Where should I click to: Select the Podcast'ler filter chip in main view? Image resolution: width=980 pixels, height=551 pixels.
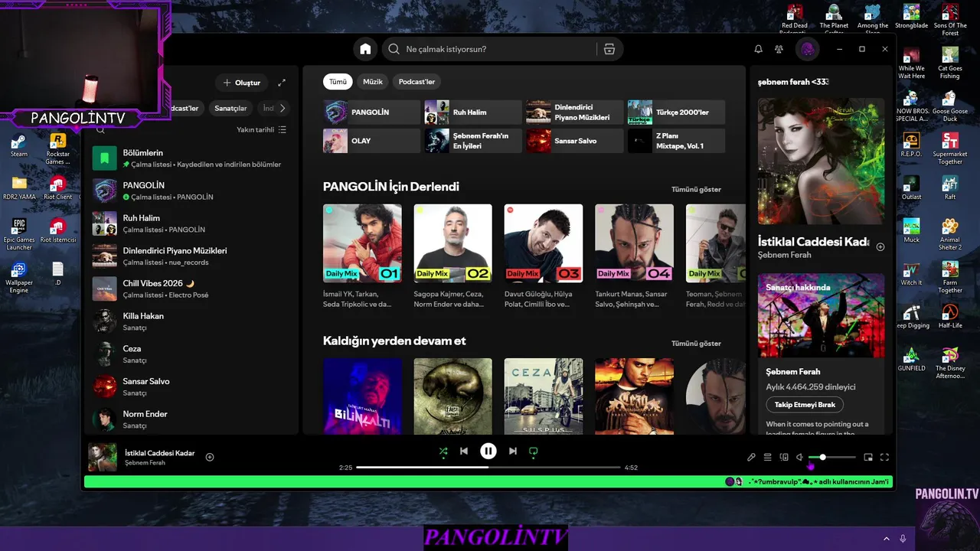click(x=416, y=82)
